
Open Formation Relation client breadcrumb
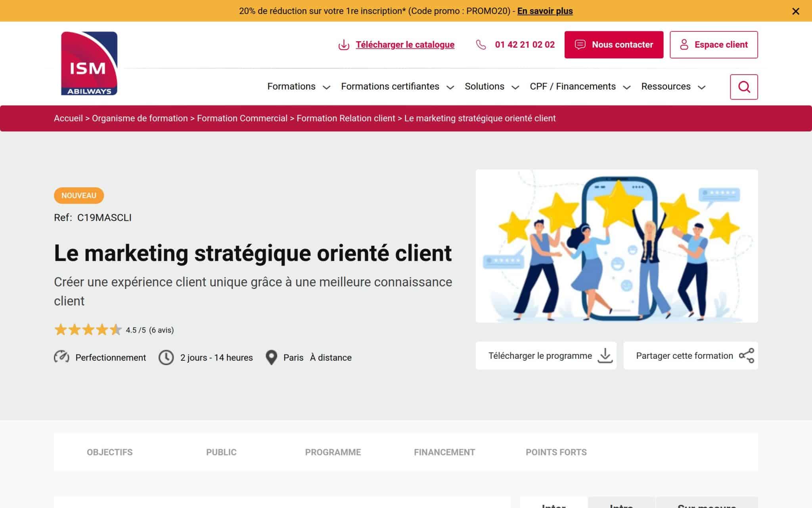tap(346, 118)
